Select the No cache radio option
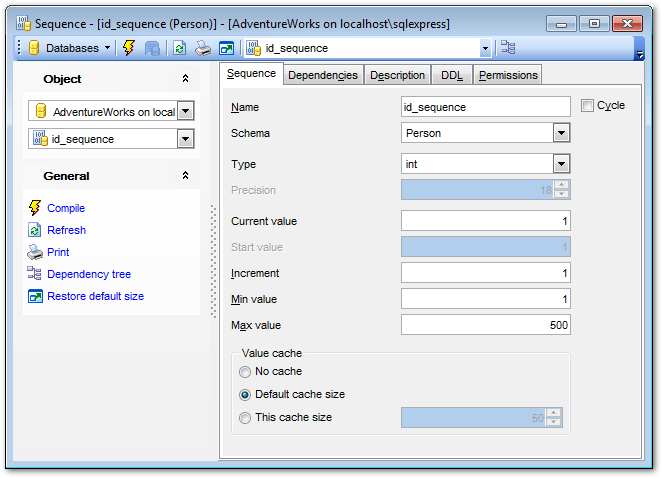 245,371
